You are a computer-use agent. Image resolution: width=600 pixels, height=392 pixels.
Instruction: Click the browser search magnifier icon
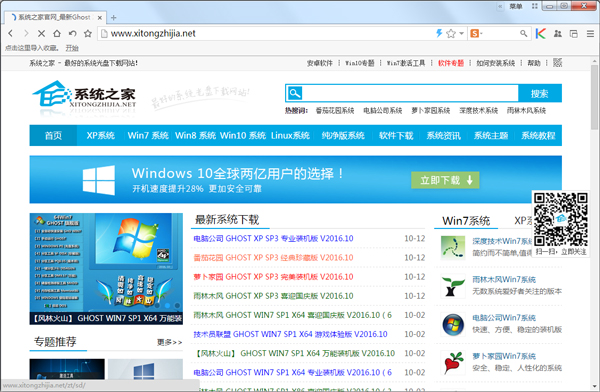[523, 34]
